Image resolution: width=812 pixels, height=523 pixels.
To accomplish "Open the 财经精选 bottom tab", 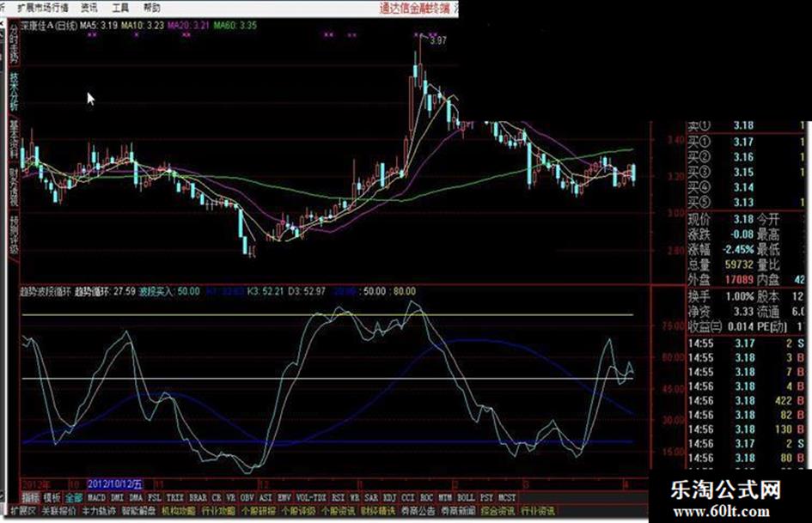I will click(378, 511).
